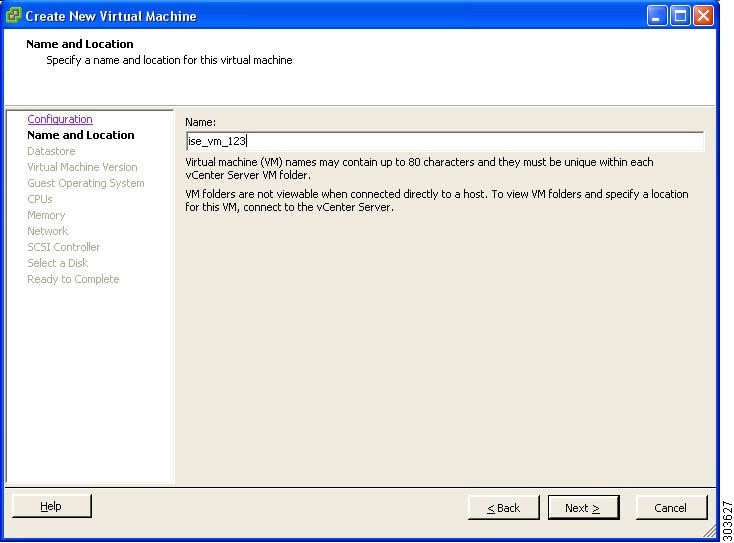The width and height of the screenshot is (734, 543).
Task: Focus the VM Name input field
Action: tap(445, 141)
